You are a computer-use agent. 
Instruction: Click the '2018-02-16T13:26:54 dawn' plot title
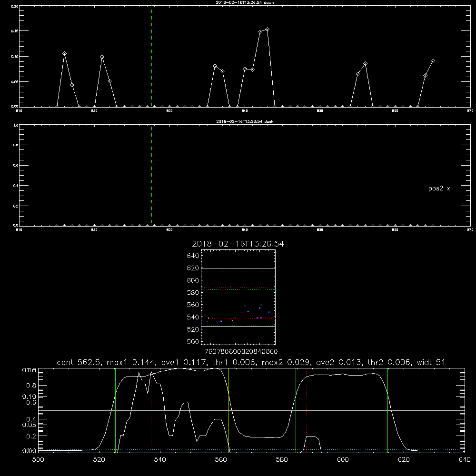tap(245, 2)
